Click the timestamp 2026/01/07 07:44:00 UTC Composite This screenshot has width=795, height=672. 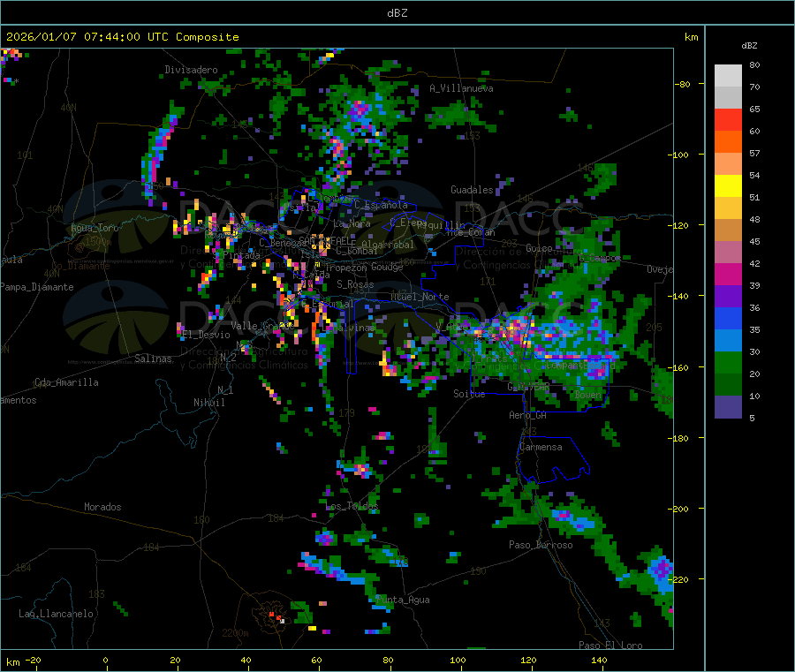click(123, 37)
